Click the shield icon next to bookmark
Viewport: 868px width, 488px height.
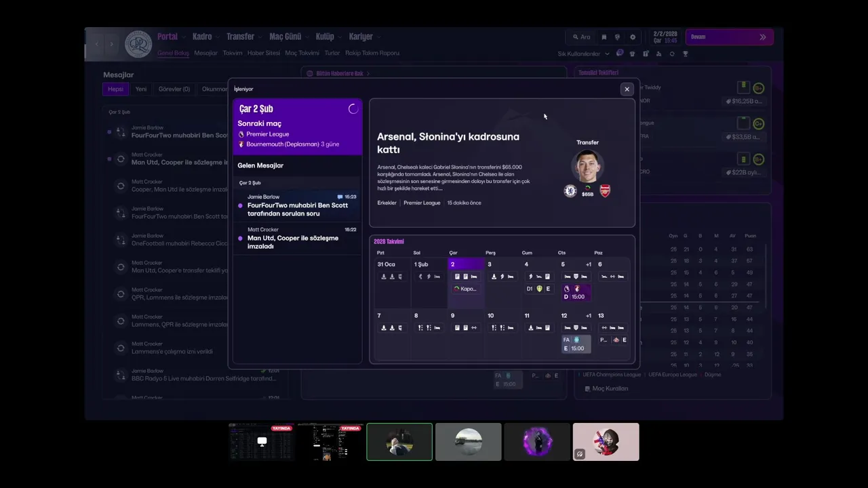tap(618, 37)
